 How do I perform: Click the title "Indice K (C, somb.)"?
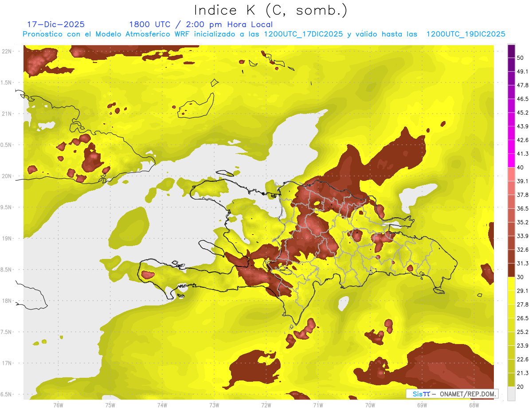point(270,10)
